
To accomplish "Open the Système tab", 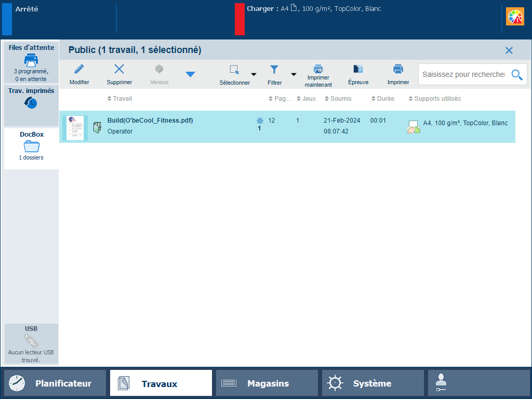I will click(373, 383).
